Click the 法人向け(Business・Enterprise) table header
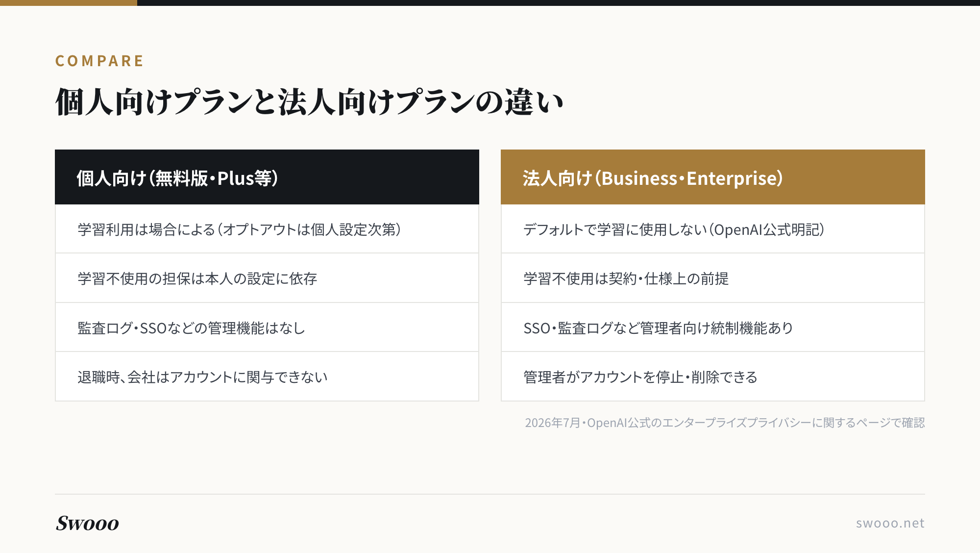The image size is (980, 553). (x=713, y=177)
